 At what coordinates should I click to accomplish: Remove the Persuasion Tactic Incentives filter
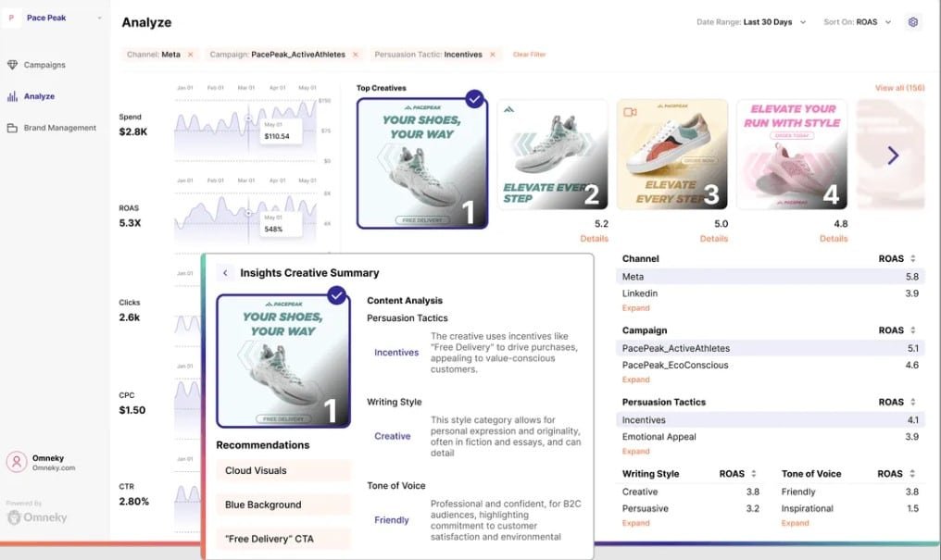[493, 55]
